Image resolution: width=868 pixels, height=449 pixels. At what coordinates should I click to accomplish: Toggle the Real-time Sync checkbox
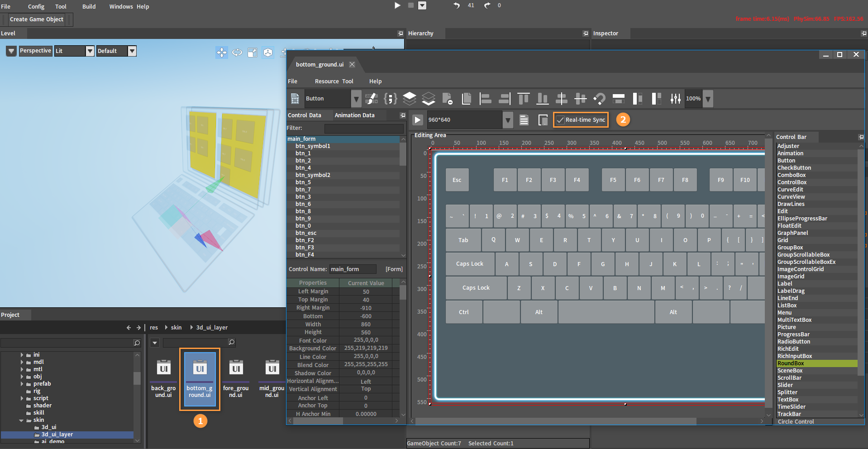[560, 120]
